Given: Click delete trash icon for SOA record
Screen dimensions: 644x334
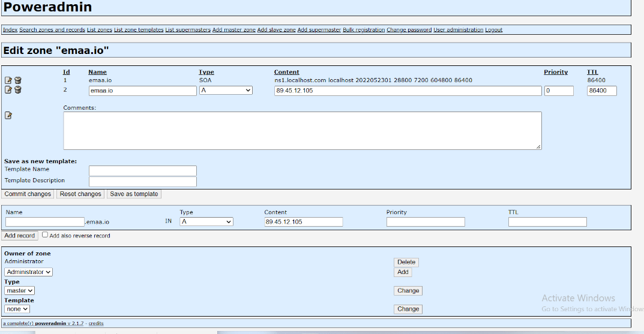Looking at the screenshot, I should click(18, 80).
